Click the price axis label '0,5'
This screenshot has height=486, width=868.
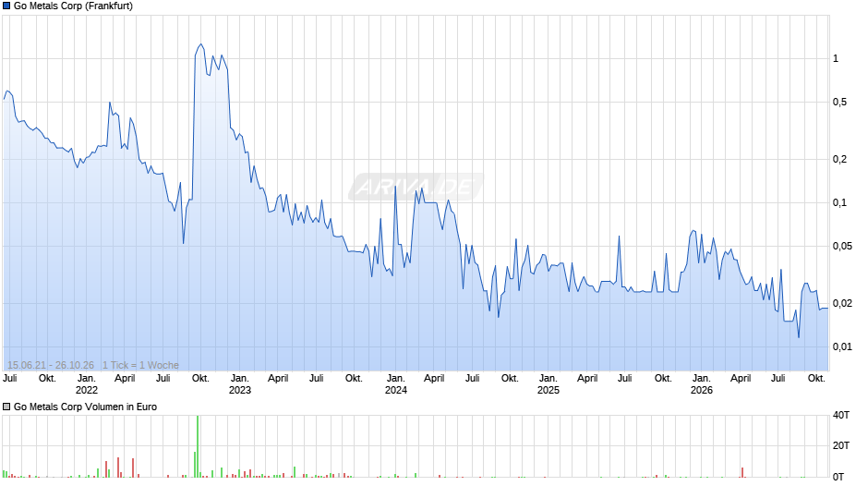(839, 102)
